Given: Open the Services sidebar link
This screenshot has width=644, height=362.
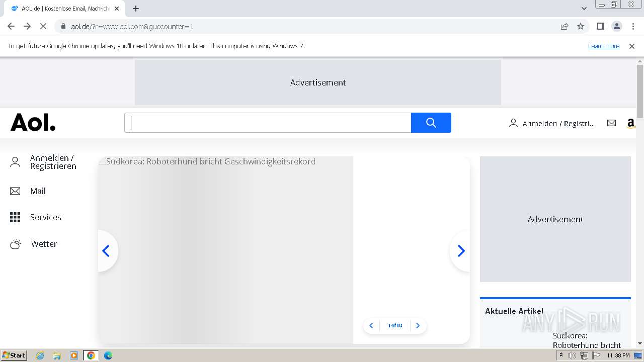Looking at the screenshot, I should 46,217.
